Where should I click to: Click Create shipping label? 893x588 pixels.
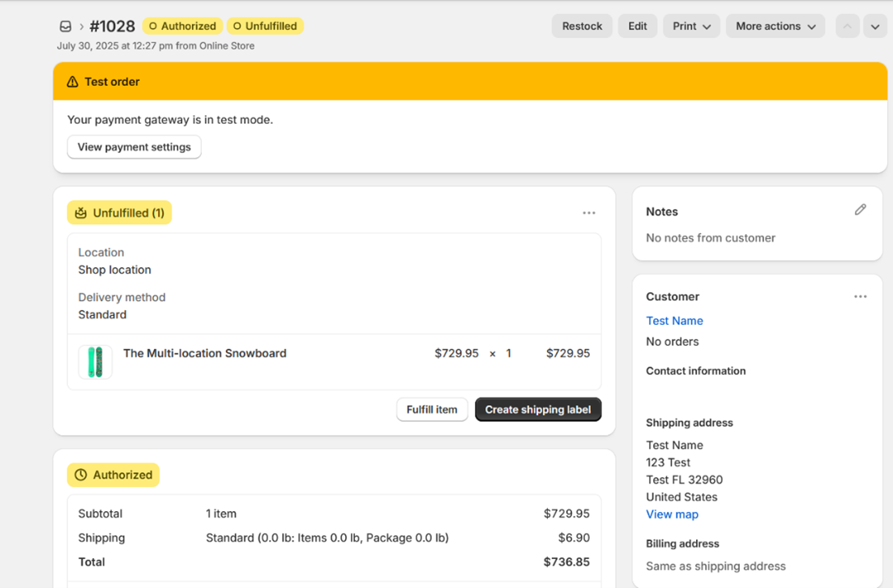point(537,410)
